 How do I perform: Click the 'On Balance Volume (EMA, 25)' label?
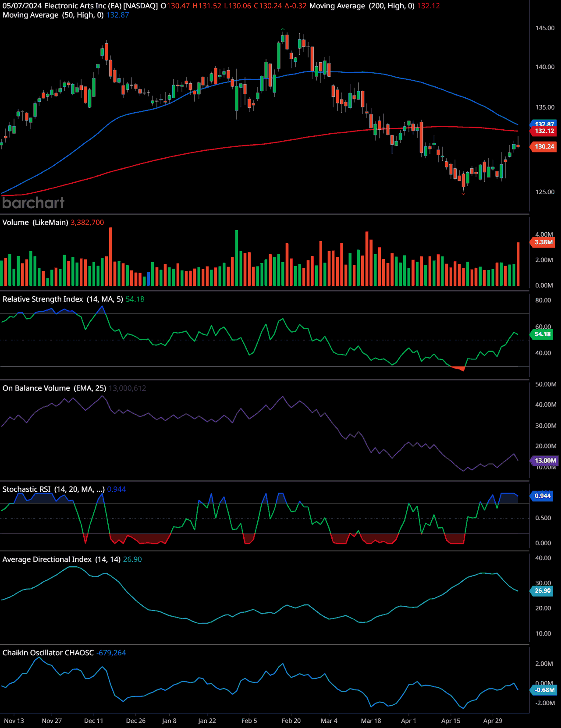(54, 388)
